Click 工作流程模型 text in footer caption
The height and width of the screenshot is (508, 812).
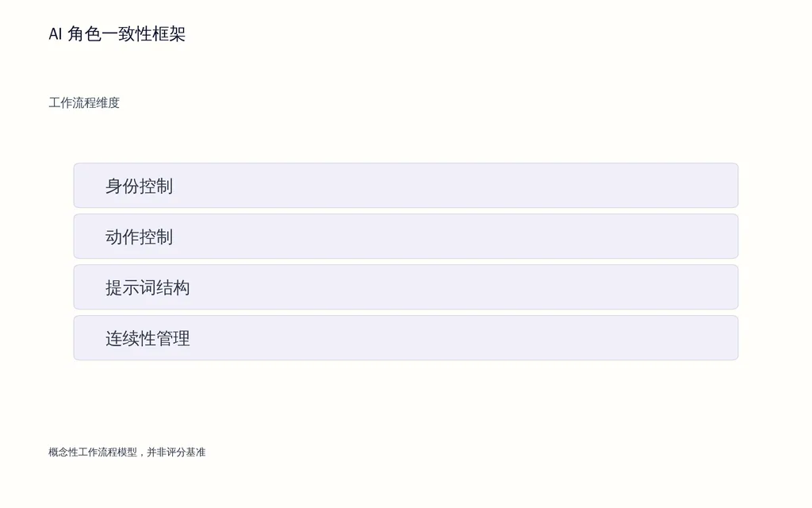click(108, 452)
